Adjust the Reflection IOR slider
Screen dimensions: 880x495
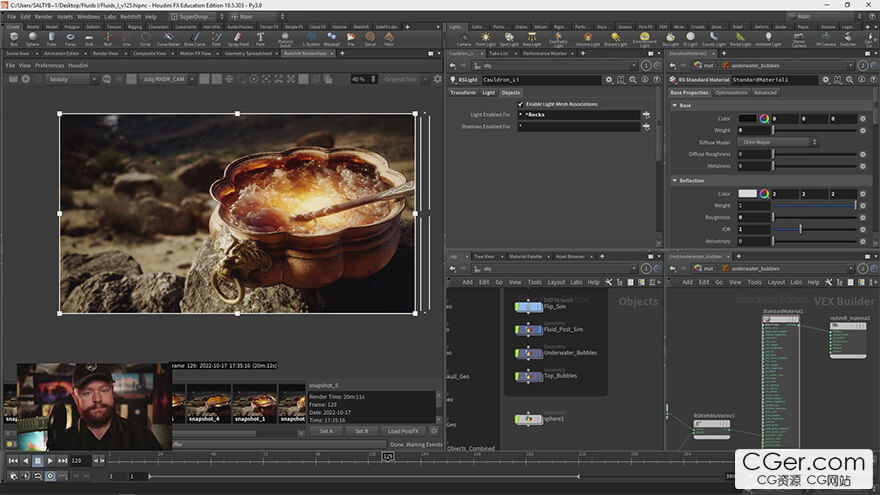click(x=815, y=230)
